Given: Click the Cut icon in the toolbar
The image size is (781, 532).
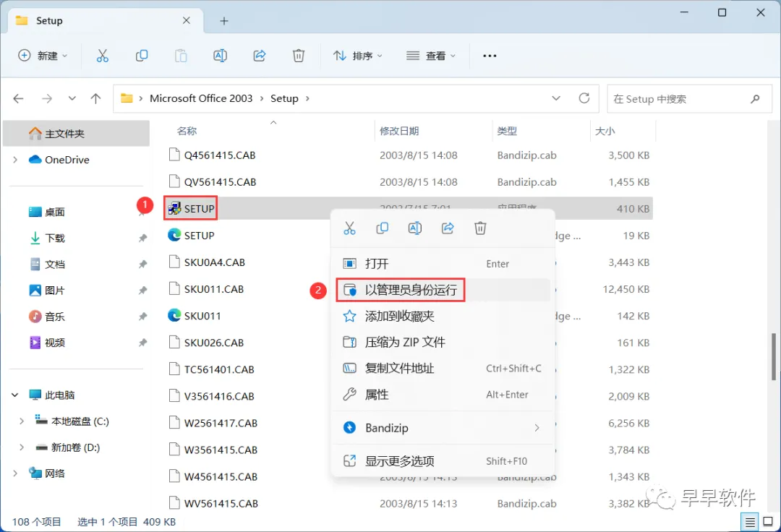Looking at the screenshot, I should coord(102,56).
